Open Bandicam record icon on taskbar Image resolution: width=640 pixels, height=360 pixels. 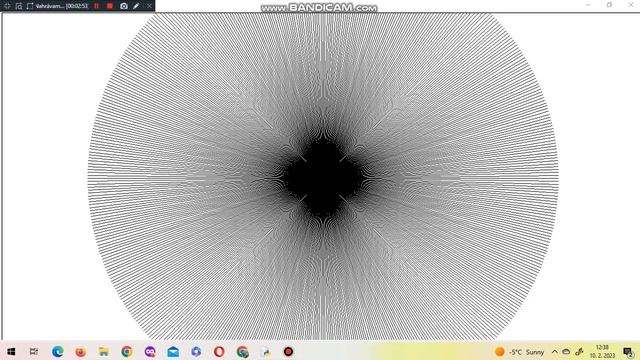tap(289, 351)
